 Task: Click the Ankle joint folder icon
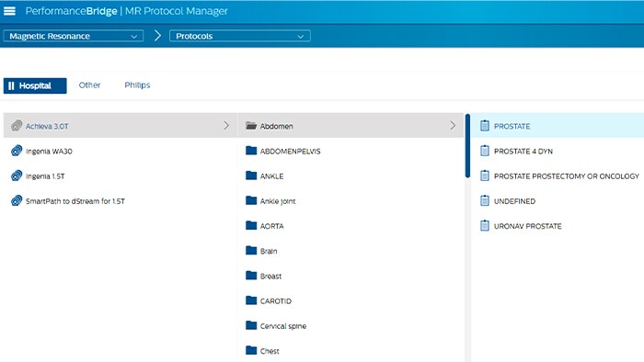pos(251,200)
